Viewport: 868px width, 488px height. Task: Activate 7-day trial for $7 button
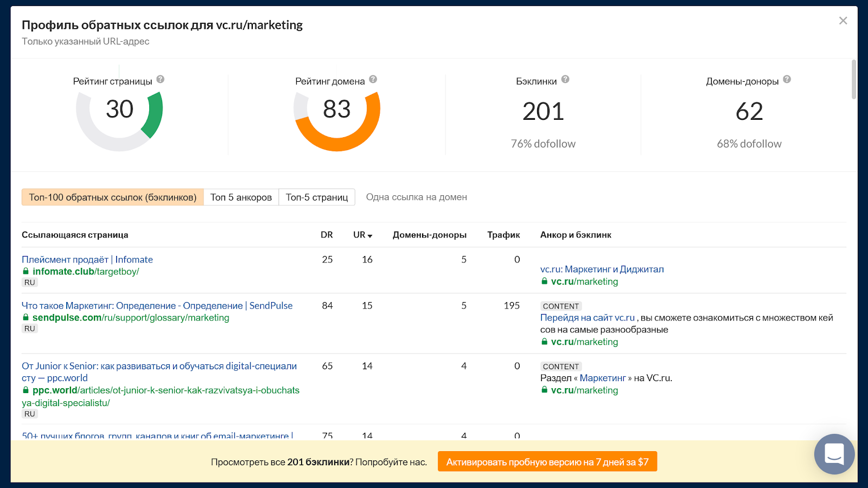click(547, 462)
